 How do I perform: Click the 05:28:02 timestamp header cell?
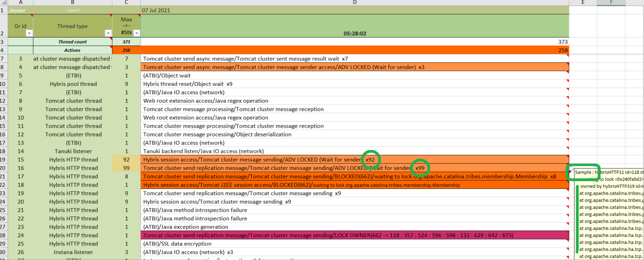[x=355, y=33]
